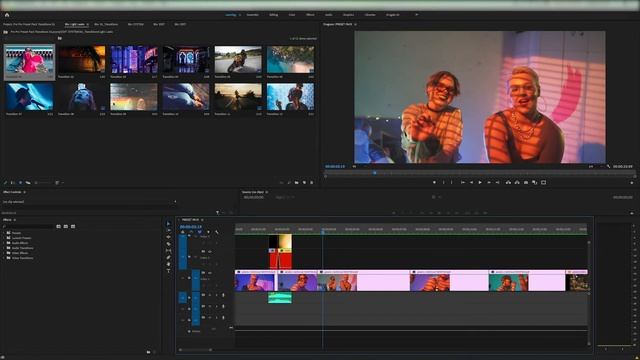Screen dimensions: 640x360
Task: Lock the V1 video track
Action: point(189,278)
